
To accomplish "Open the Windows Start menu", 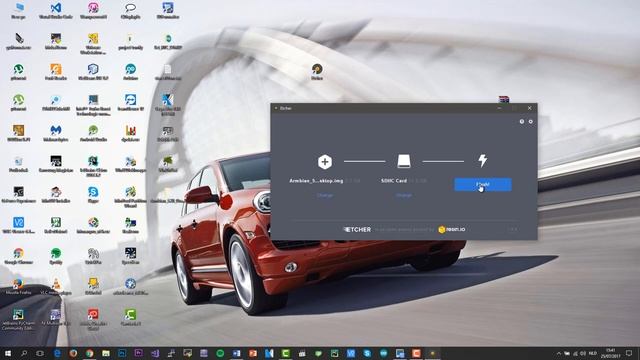I will (x=7, y=353).
